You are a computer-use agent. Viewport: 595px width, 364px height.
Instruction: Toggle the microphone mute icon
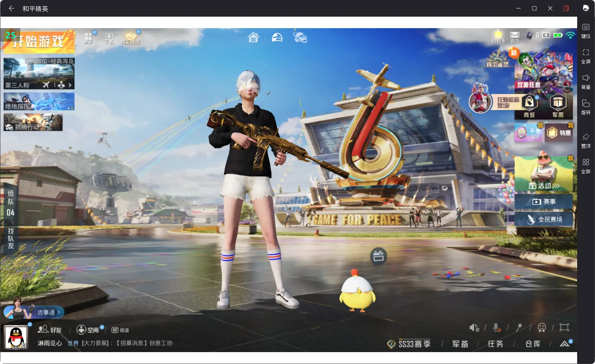tap(496, 328)
